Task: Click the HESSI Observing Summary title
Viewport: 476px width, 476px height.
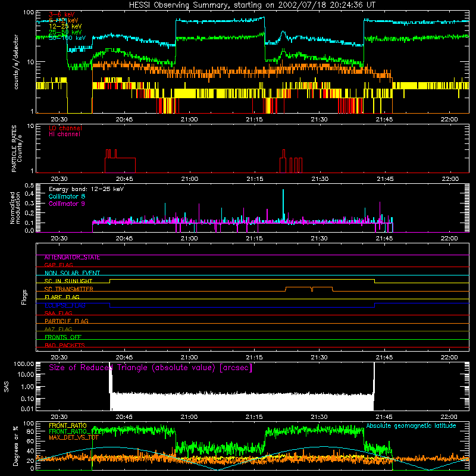Action: click(x=252, y=5)
